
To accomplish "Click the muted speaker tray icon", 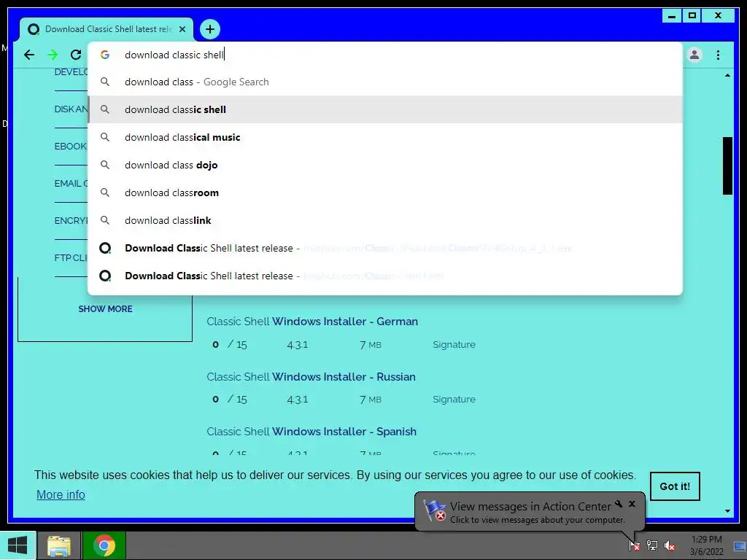I will [x=670, y=545].
